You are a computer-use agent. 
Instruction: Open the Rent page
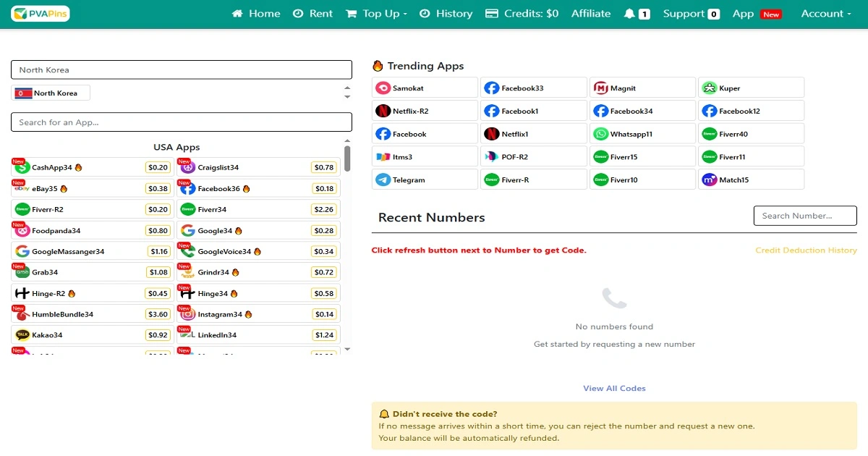[x=313, y=14]
